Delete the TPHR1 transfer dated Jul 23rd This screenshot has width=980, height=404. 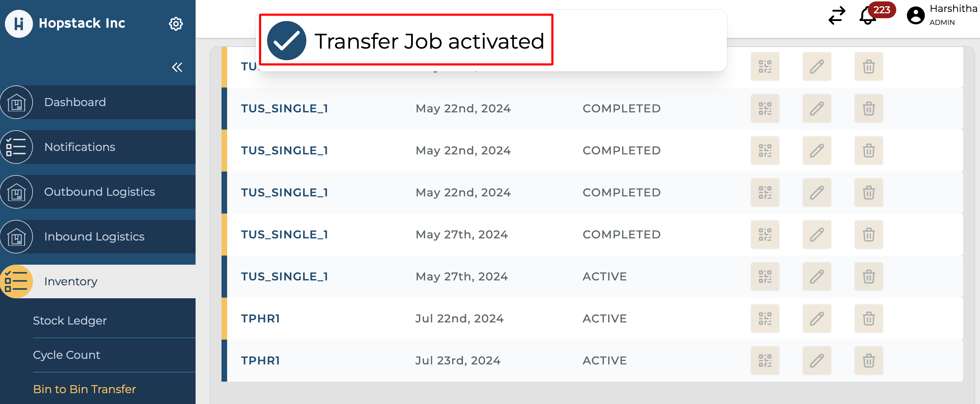point(869,360)
